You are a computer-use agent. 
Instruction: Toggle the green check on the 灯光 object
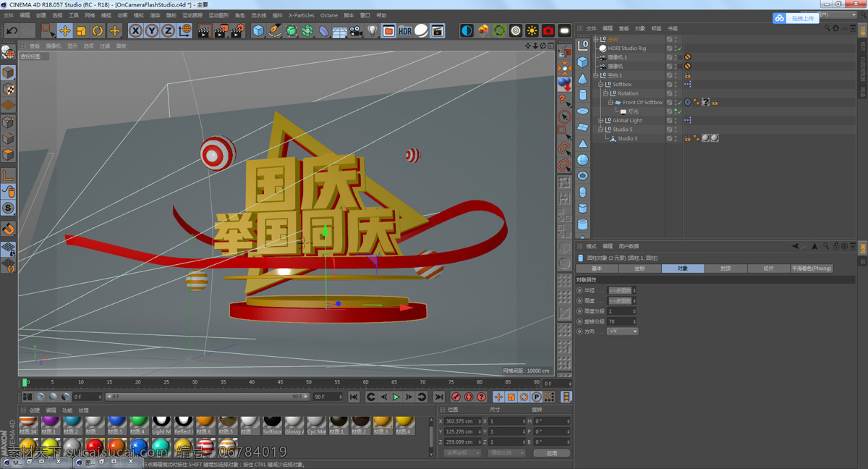(x=680, y=111)
